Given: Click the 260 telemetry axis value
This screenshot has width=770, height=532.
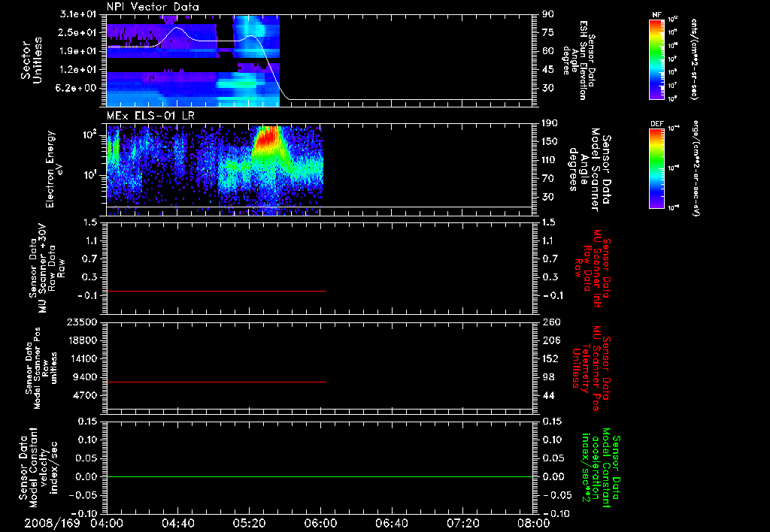Looking at the screenshot, I should 550,322.
